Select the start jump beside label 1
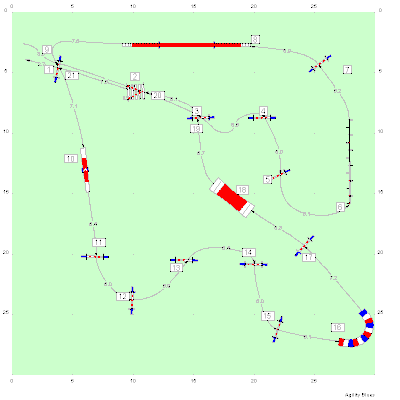This screenshot has width=400, height=400. 58,69
